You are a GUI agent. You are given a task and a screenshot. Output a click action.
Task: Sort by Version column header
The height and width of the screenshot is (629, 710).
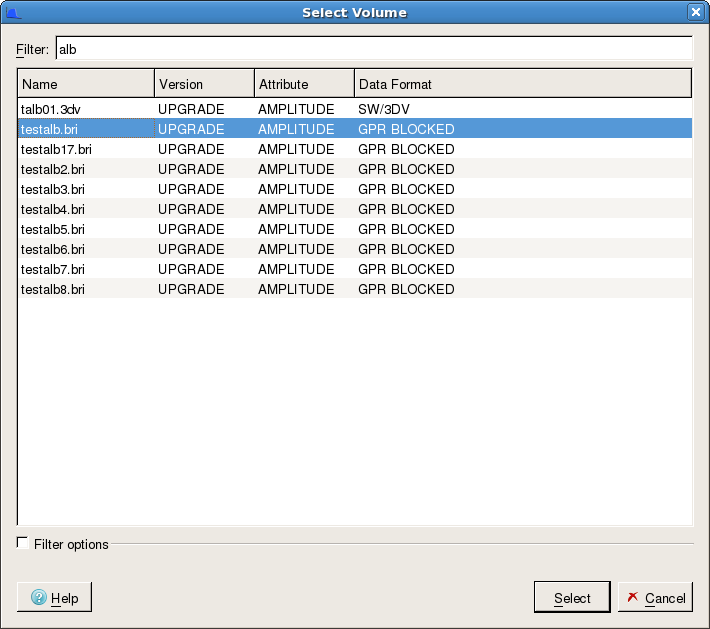coord(204,84)
